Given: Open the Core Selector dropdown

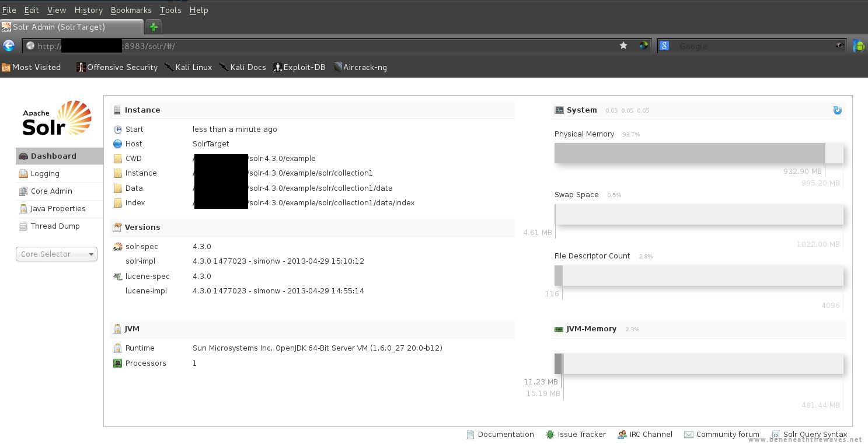Looking at the screenshot, I should [x=57, y=254].
